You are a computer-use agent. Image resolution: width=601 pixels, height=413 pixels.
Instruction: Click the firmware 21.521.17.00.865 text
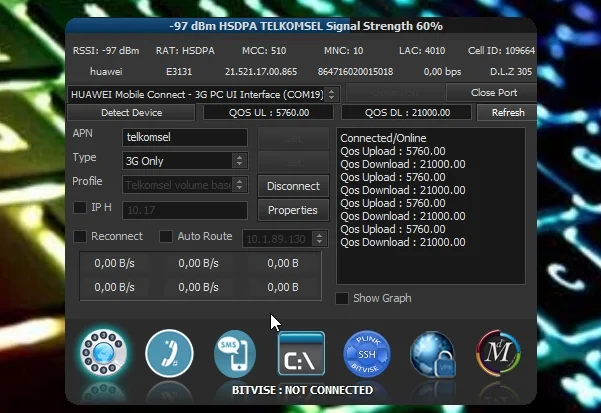[261, 72]
